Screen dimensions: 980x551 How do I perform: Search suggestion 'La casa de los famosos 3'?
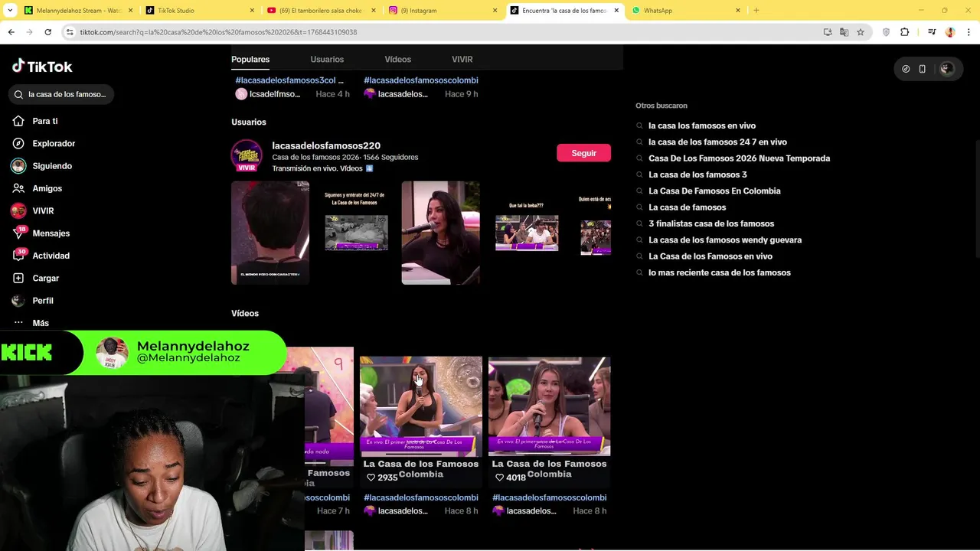697,174
